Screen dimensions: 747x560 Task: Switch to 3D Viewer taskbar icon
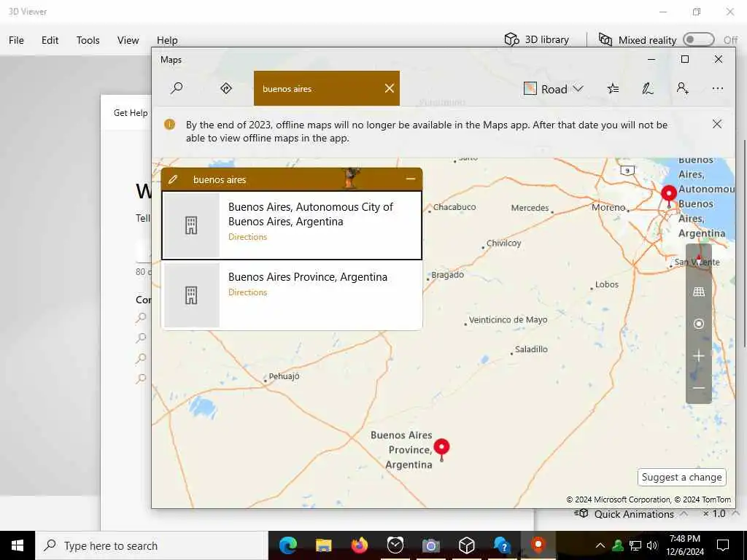[466, 545]
